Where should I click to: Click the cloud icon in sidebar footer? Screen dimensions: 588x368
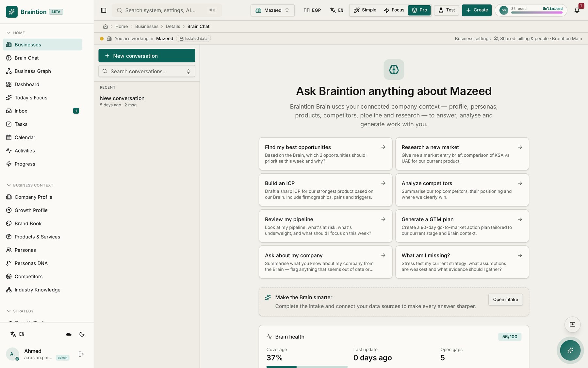[69, 334]
